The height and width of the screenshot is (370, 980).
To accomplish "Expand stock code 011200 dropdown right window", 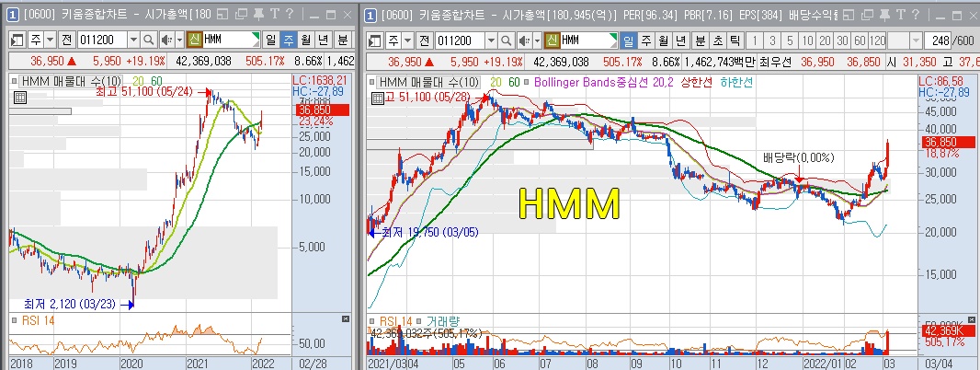I will pyautogui.click(x=491, y=40).
